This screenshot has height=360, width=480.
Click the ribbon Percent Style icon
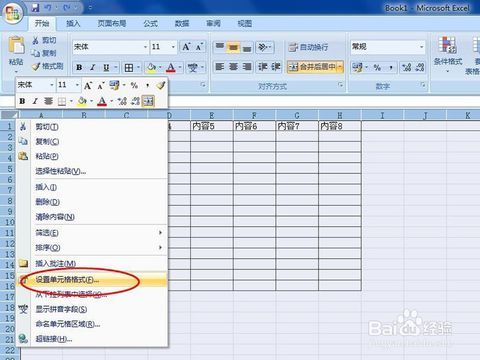(377, 68)
